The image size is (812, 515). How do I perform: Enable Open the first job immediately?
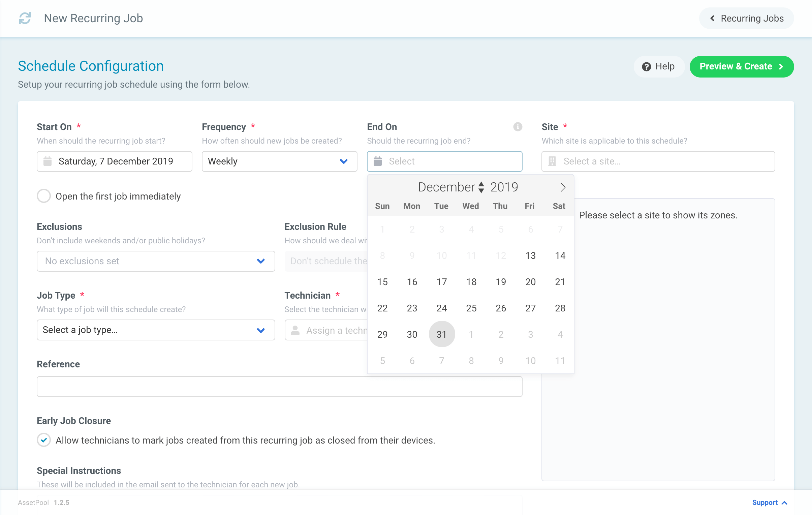pyautogui.click(x=43, y=196)
